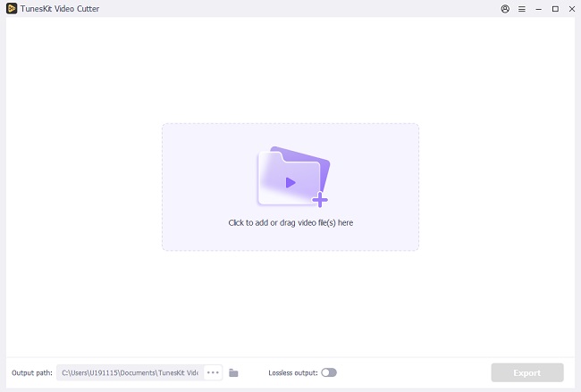Screen dimensions: 581x392
Task: Open the user account icon
Action: click(x=505, y=9)
